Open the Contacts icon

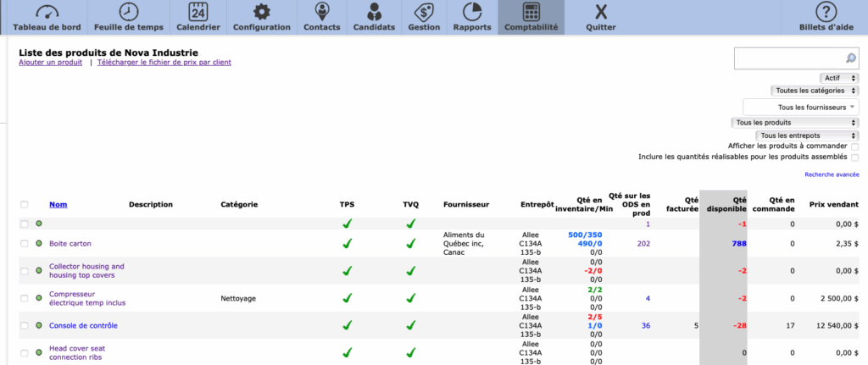[321, 13]
